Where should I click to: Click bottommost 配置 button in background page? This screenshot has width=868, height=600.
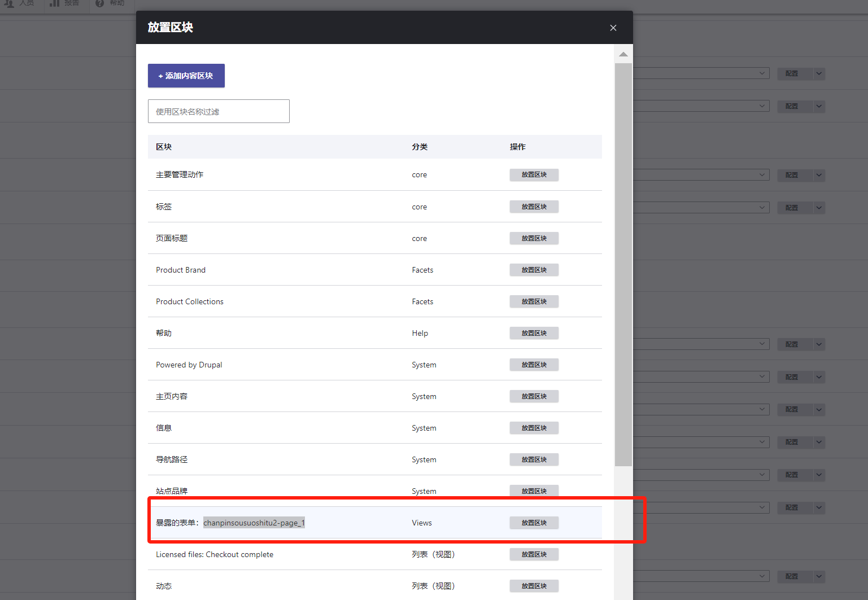[792, 576]
